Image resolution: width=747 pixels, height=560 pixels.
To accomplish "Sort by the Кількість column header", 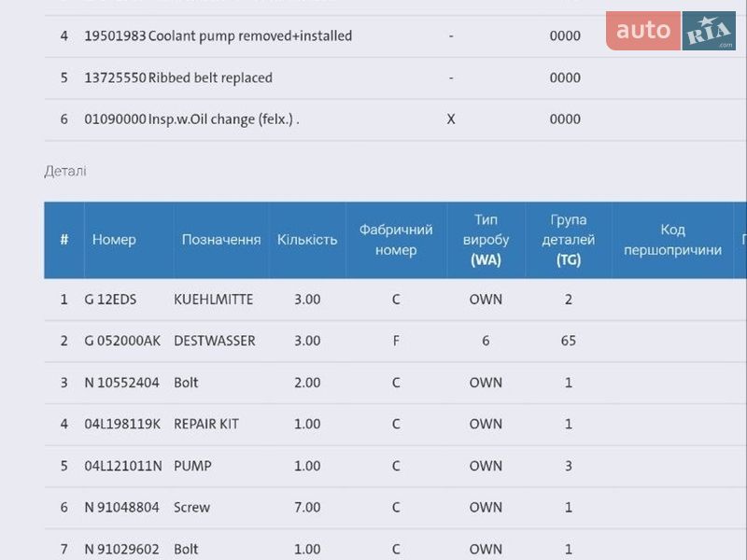I will (307, 240).
